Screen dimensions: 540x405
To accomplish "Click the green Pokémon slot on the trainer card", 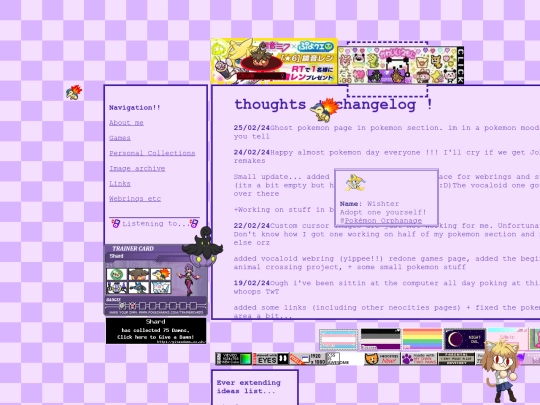I will pos(117,274).
